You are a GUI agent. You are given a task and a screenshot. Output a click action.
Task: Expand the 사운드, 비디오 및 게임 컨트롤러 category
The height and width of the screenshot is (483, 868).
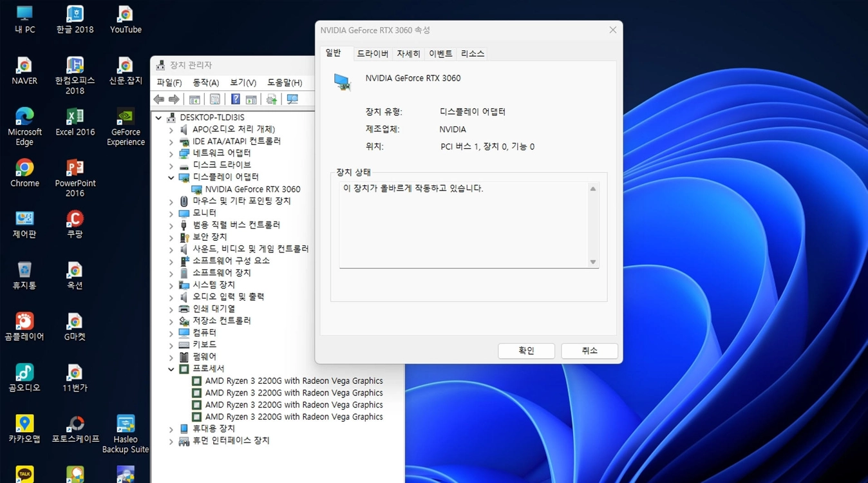(x=171, y=249)
